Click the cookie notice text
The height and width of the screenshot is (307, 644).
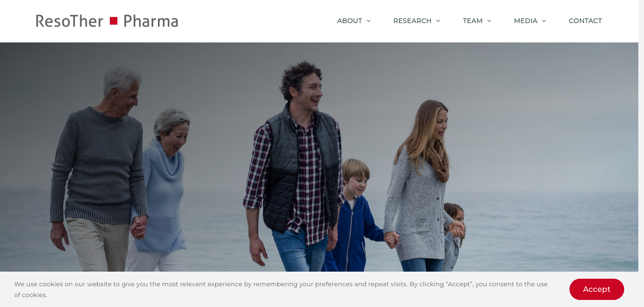[281, 289]
